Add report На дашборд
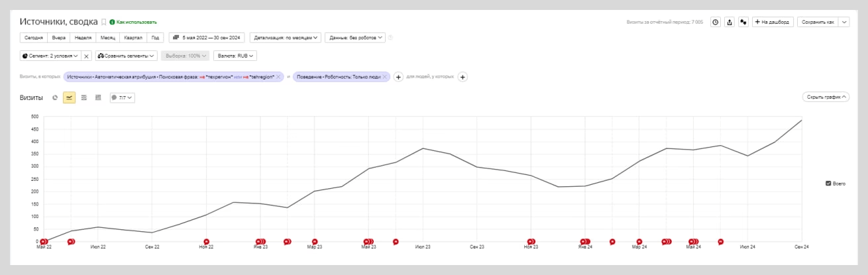 click(x=773, y=22)
